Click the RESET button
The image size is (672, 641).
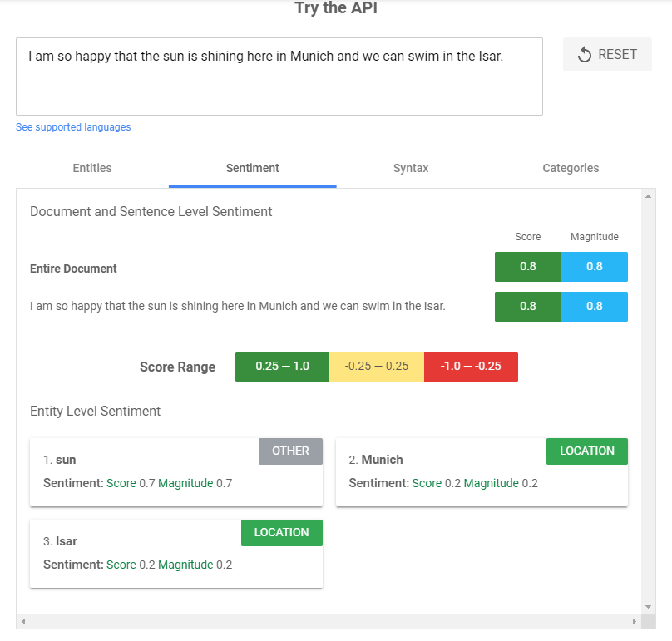click(607, 55)
